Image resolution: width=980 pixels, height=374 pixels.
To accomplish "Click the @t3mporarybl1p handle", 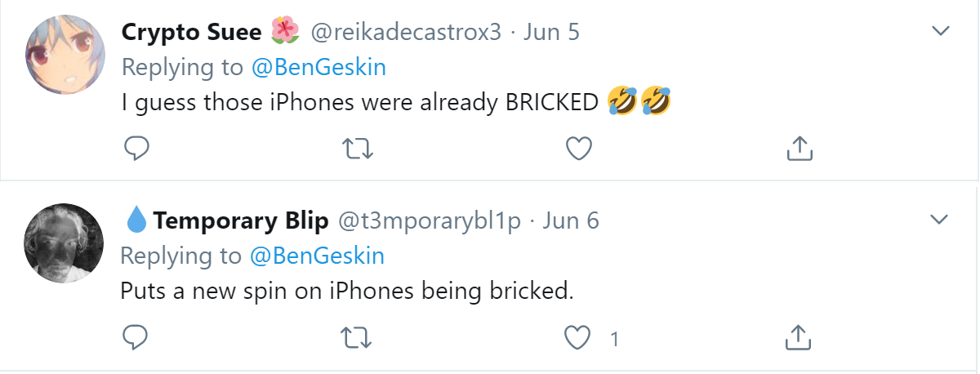I will click(429, 221).
